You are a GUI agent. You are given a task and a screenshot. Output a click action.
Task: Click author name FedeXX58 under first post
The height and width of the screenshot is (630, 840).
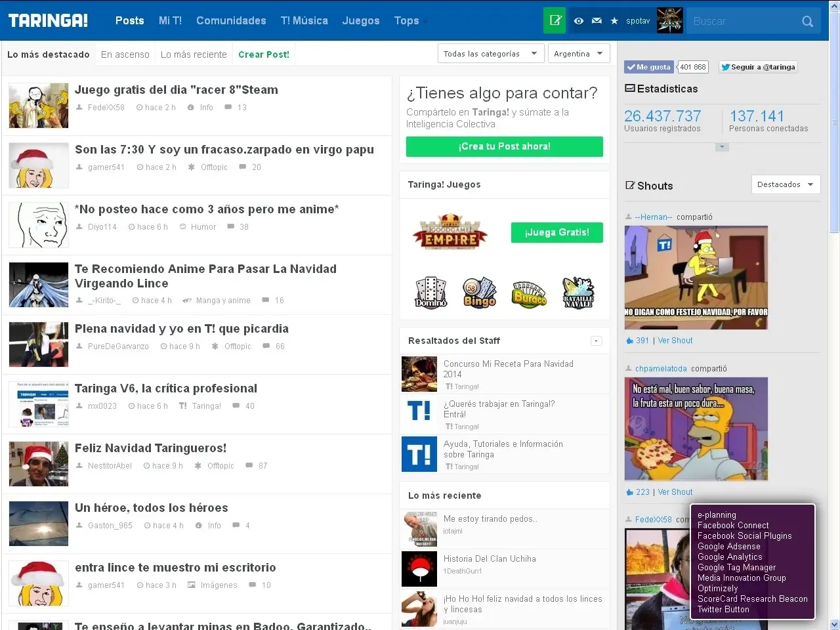click(106, 108)
